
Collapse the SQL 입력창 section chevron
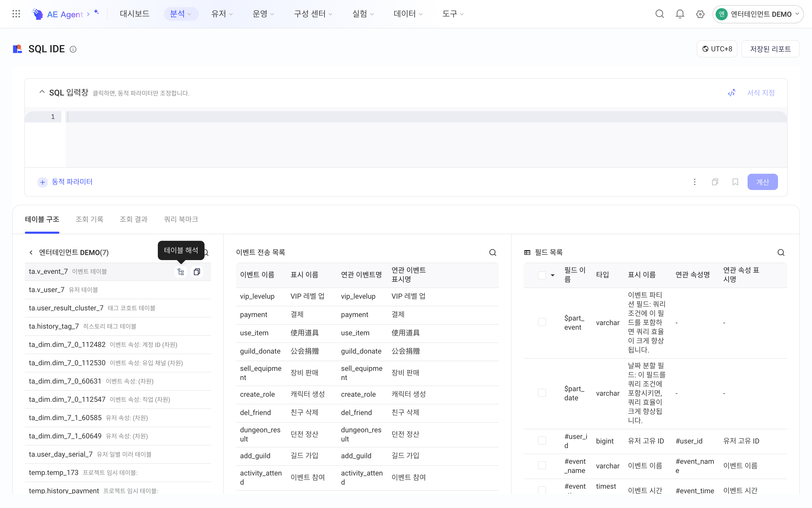(x=42, y=92)
